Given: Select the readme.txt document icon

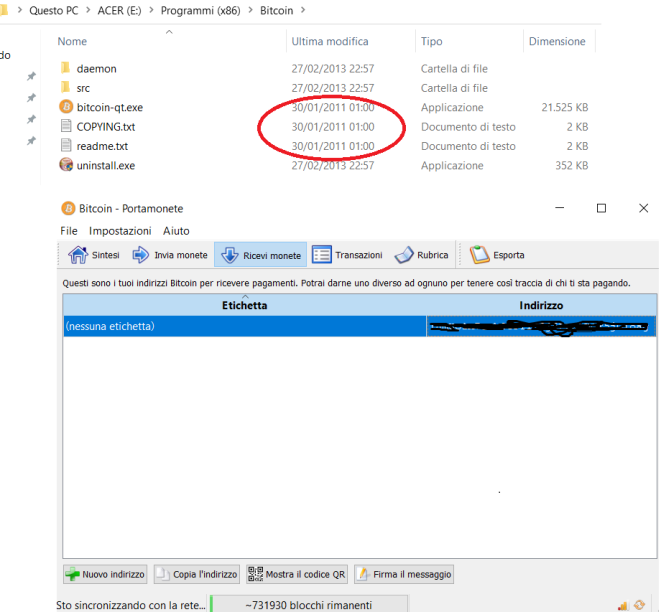Looking at the screenshot, I should pyautogui.click(x=66, y=145).
